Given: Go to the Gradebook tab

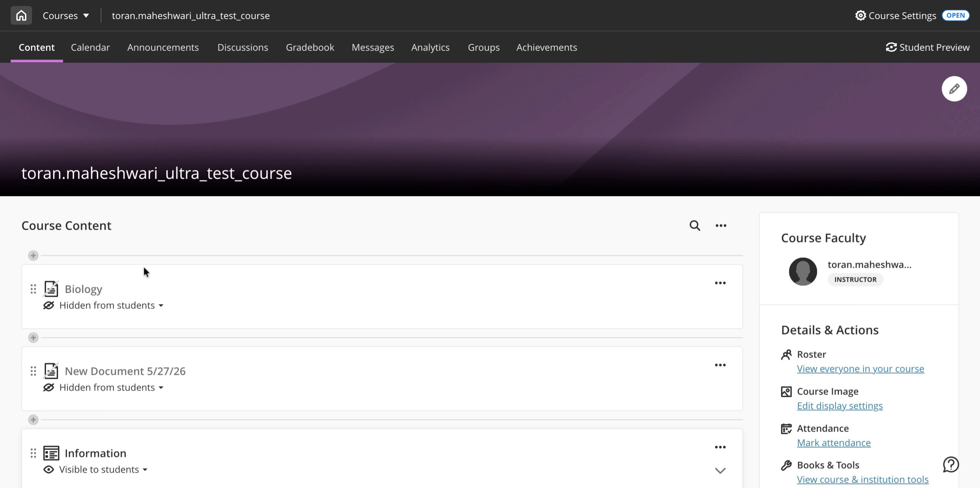Looking at the screenshot, I should pyautogui.click(x=310, y=48).
